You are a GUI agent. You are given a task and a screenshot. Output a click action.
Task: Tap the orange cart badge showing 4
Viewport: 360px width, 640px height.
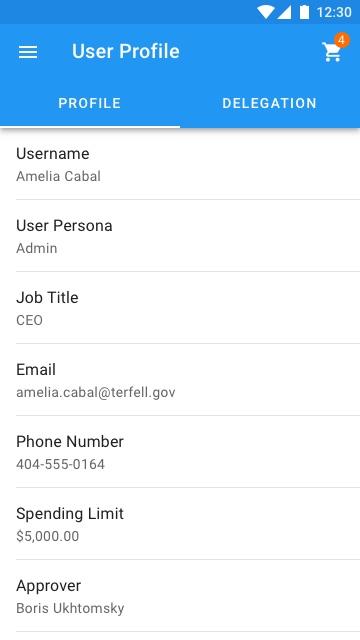pyautogui.click(x=342, y=40)
